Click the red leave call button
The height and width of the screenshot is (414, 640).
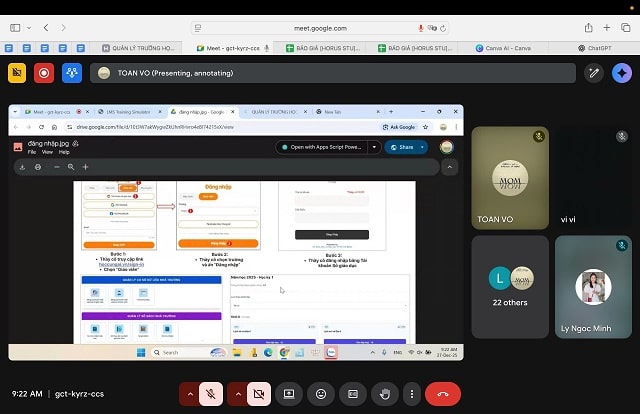click(x=442, y=394)
